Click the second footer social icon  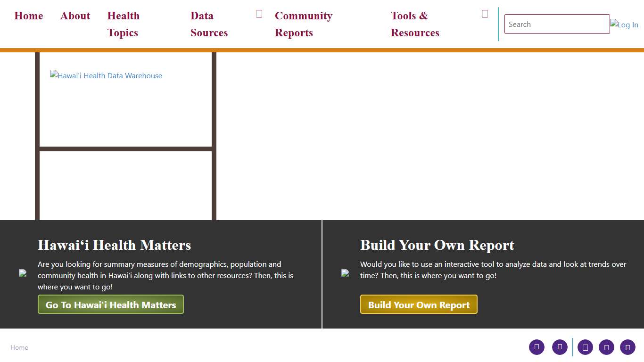560,347
